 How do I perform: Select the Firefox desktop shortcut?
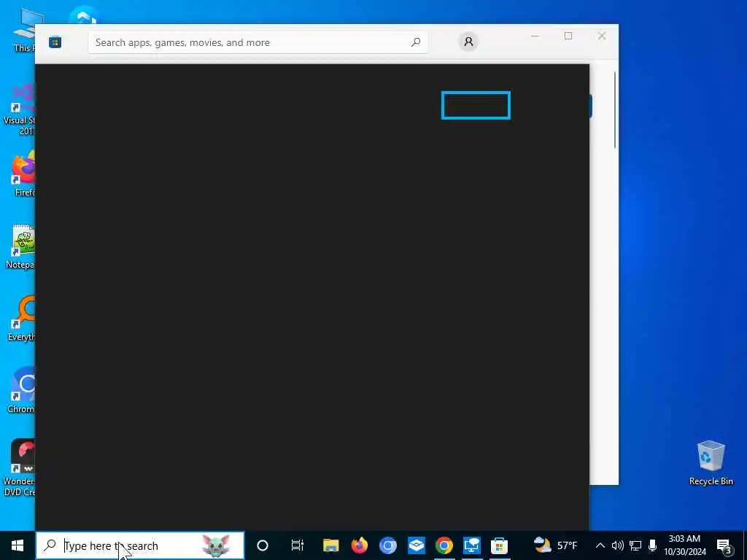coord(24,174)
